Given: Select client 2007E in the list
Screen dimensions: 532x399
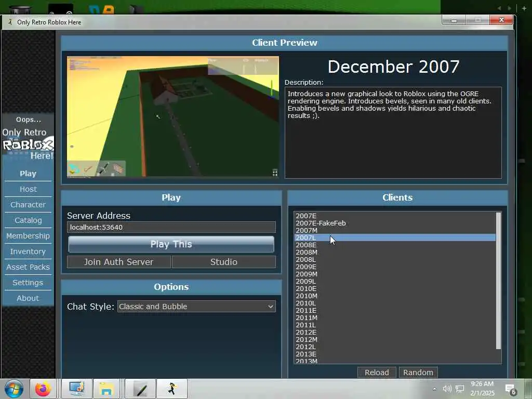Looking at the screenshot, I should click(x=395, y=216).
